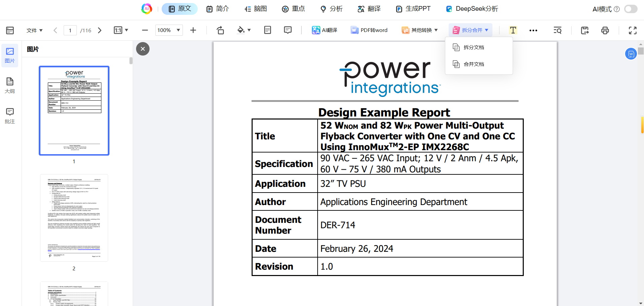Click the zoom in plus button

(193, 30)
